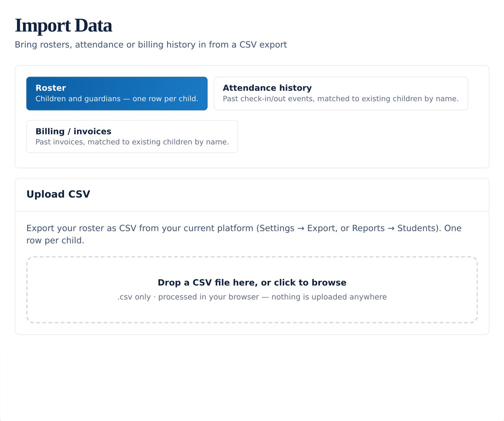Pick the Billing / invoices import option

(132, 136)
